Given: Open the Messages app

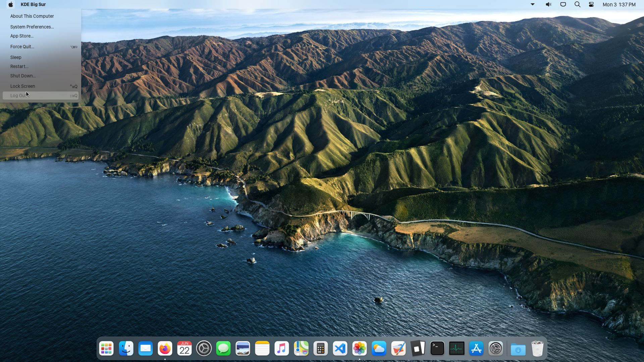Looking at the screenshot, I should pyautogui.click(x=223, y=348).
